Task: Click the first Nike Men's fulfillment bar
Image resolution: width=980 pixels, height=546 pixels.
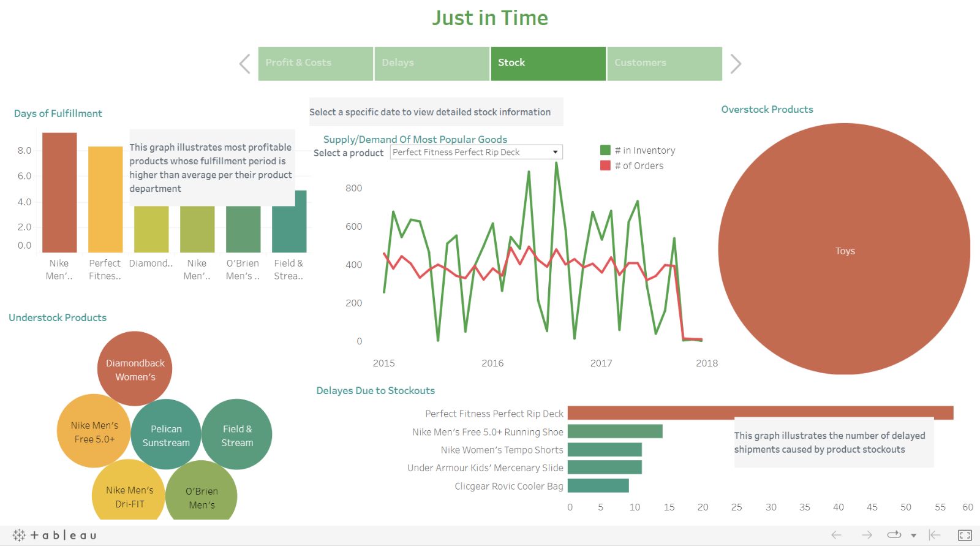Action: point(59,192)
